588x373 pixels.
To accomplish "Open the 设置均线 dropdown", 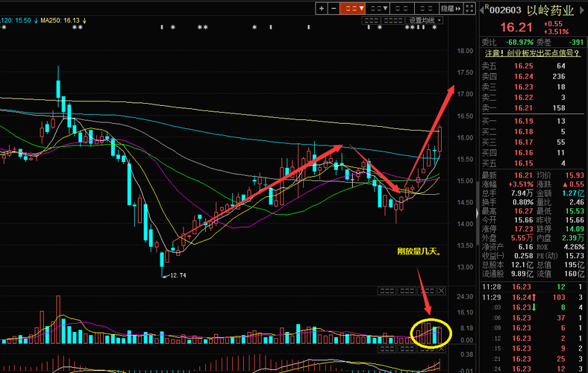I will 425,20.
